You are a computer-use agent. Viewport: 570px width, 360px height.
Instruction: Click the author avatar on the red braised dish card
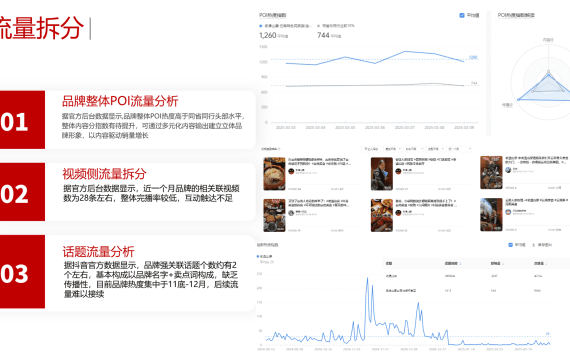(398, 213)
